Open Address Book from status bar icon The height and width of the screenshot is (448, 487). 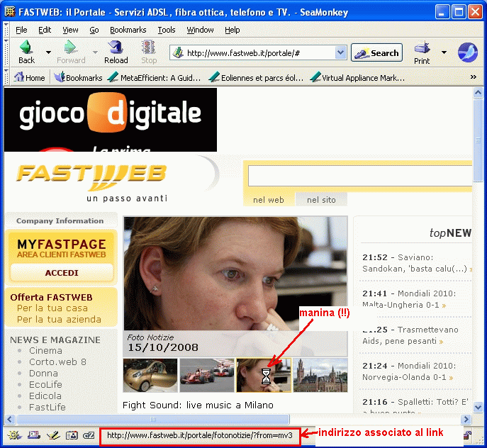pos(72,435)
